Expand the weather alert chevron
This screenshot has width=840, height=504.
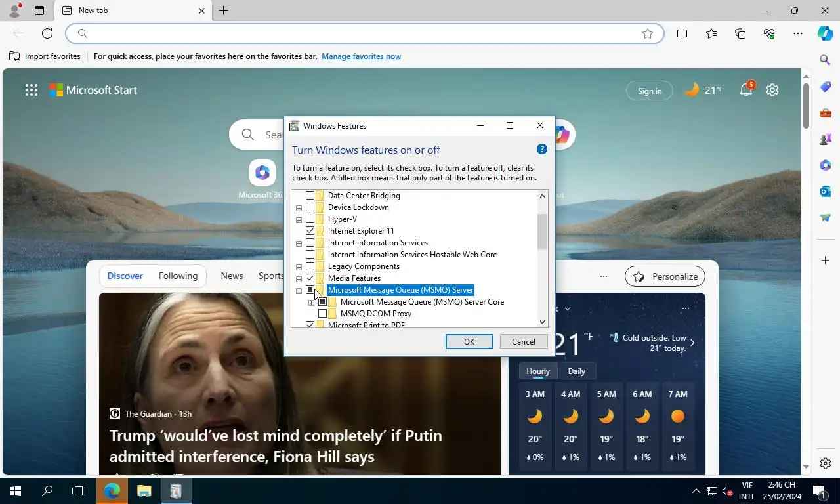click(692, 343)
